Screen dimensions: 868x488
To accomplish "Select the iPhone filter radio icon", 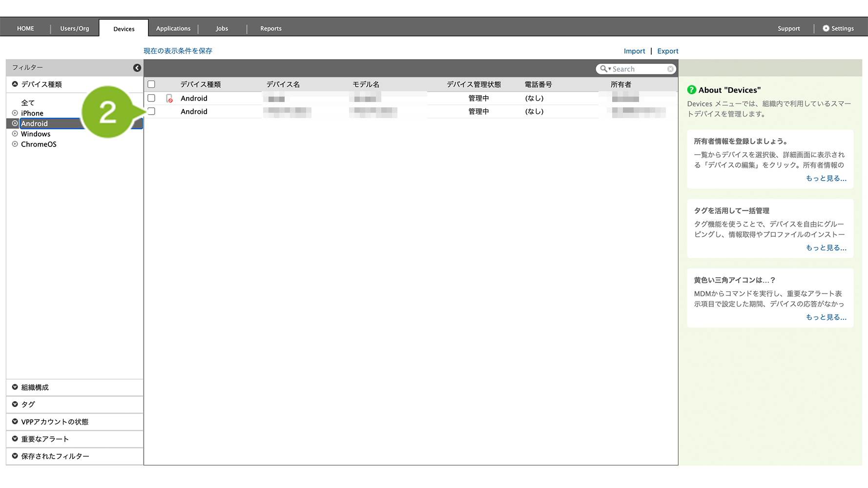I will click(15, 113).
